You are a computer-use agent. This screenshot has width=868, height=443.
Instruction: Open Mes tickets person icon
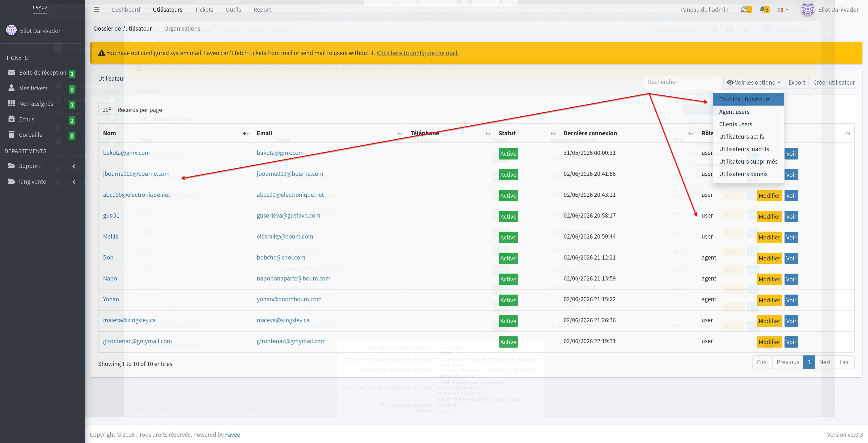(12, 88)
